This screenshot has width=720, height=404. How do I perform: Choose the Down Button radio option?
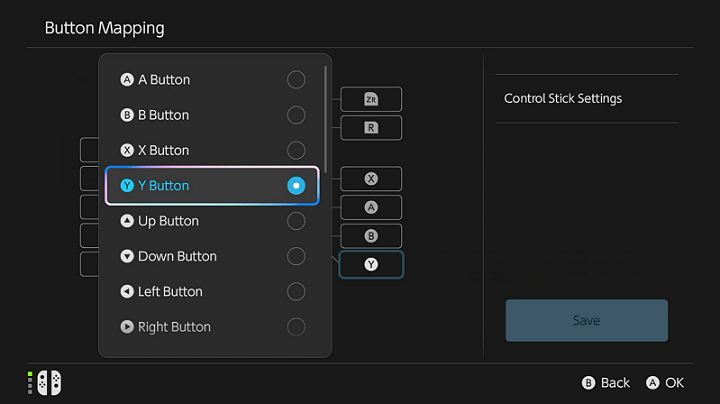click(296, 256)
